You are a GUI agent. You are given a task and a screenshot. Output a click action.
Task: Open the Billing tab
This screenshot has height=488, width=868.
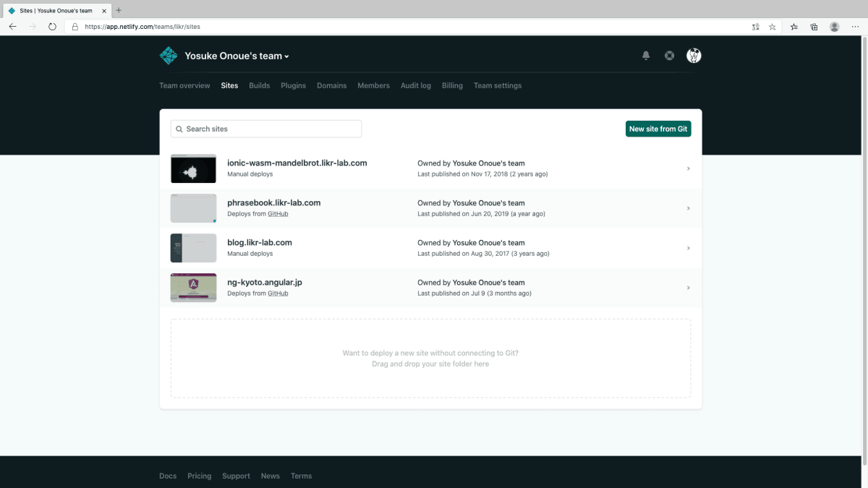pos(452,85)
